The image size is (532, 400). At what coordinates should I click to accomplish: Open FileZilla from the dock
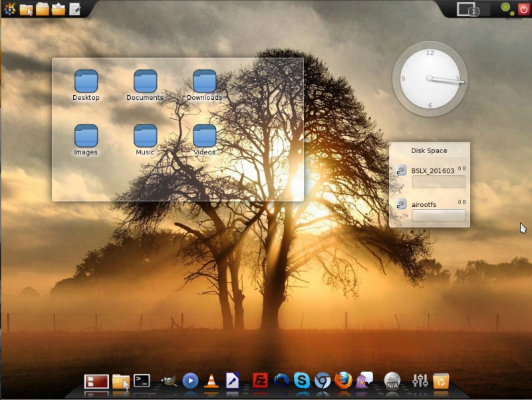[x=260, y=381]
